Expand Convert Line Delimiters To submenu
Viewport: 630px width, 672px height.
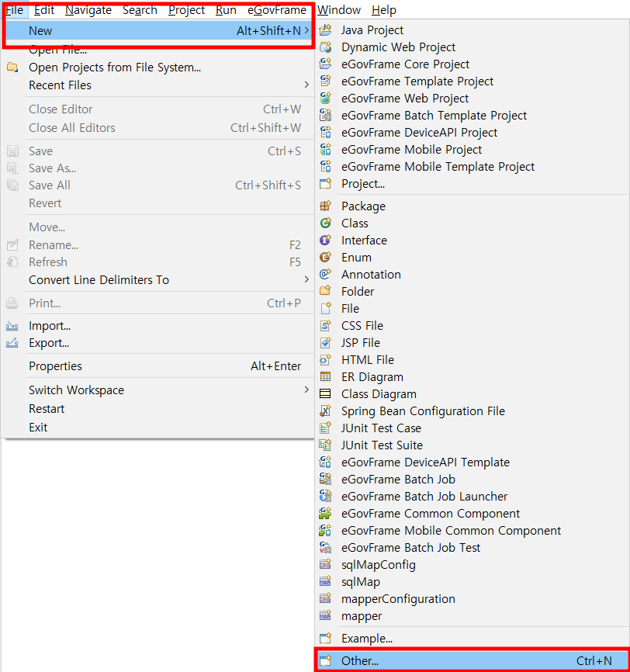pos(306,279)
